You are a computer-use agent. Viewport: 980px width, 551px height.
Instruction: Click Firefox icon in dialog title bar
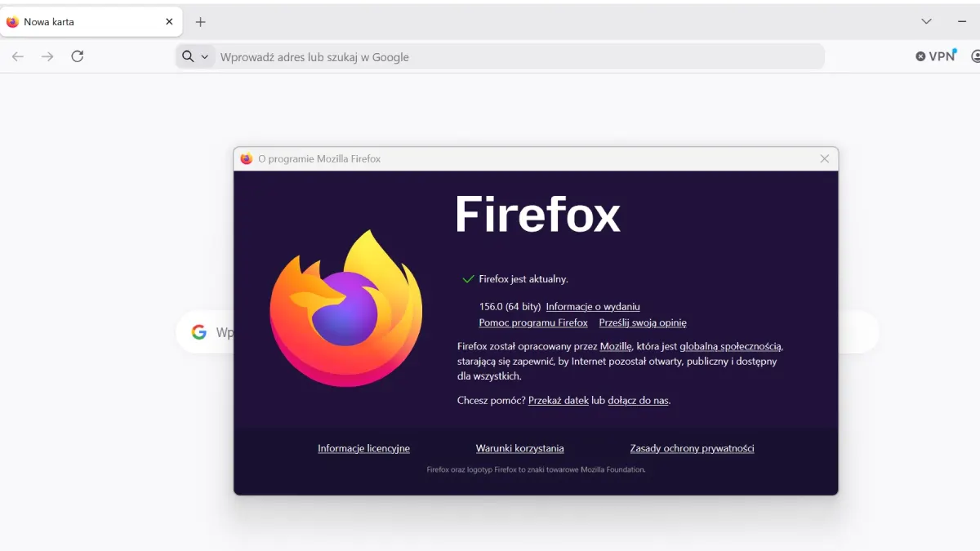pos(247,159)
